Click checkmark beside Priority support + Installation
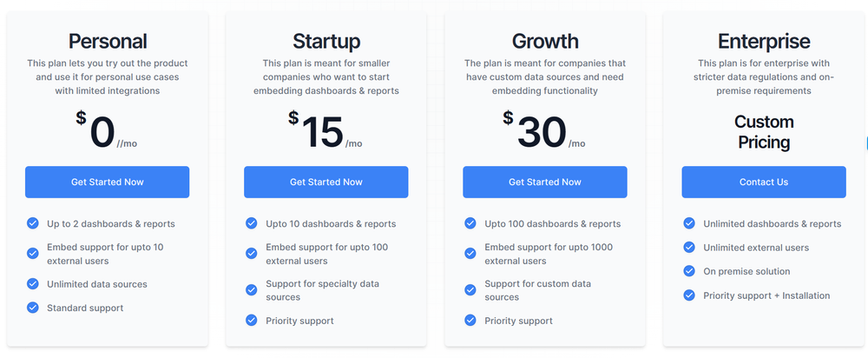The image size is (868, 358). tap(689, 295)
